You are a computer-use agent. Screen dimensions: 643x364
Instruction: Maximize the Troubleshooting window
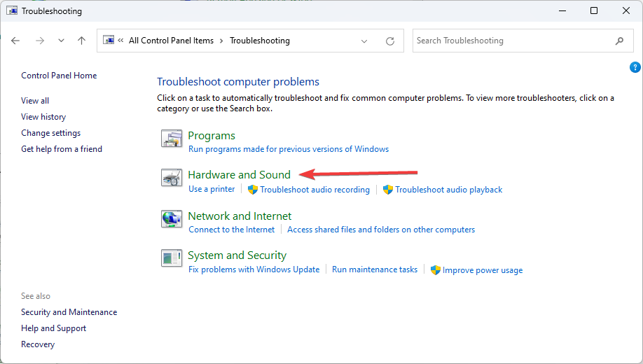point(594,10)
